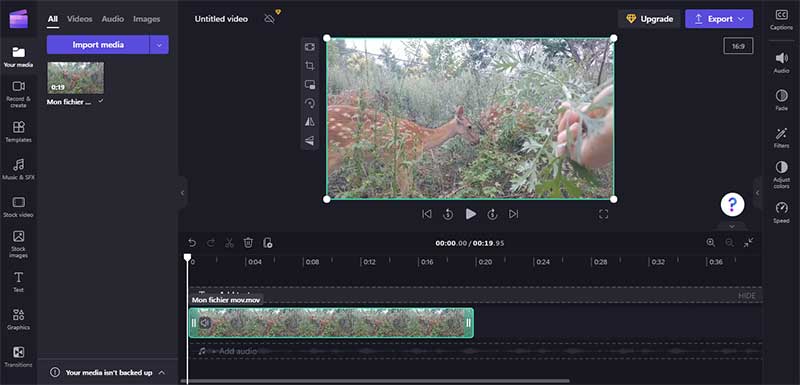
Task: Play the video preview
Action: (x=470, y=214)
